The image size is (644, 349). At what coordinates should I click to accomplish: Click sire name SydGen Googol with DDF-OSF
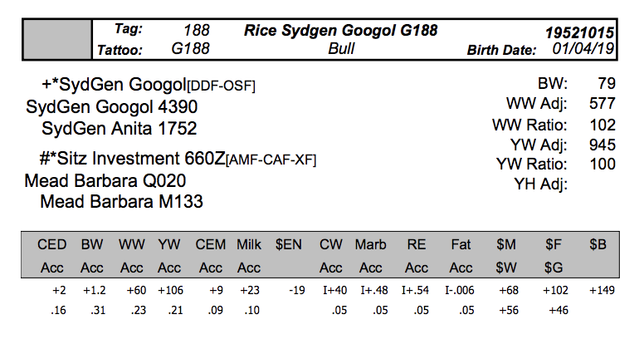[x=149, y=86]
